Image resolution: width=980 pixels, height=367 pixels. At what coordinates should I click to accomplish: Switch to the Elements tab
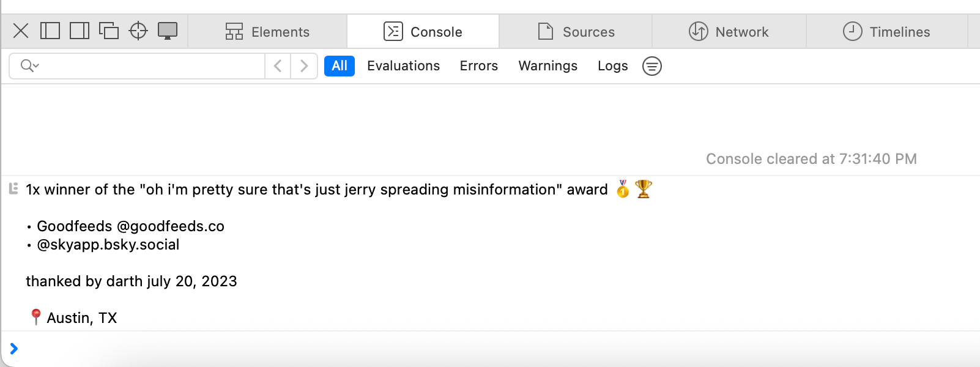pos(268,32)
